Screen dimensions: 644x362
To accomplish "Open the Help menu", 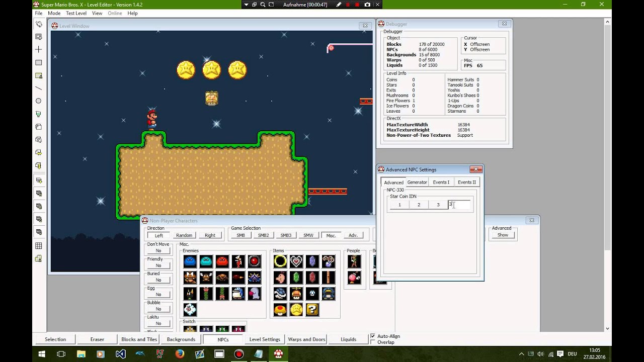I will pyautogui.click(x=132, y=13).
